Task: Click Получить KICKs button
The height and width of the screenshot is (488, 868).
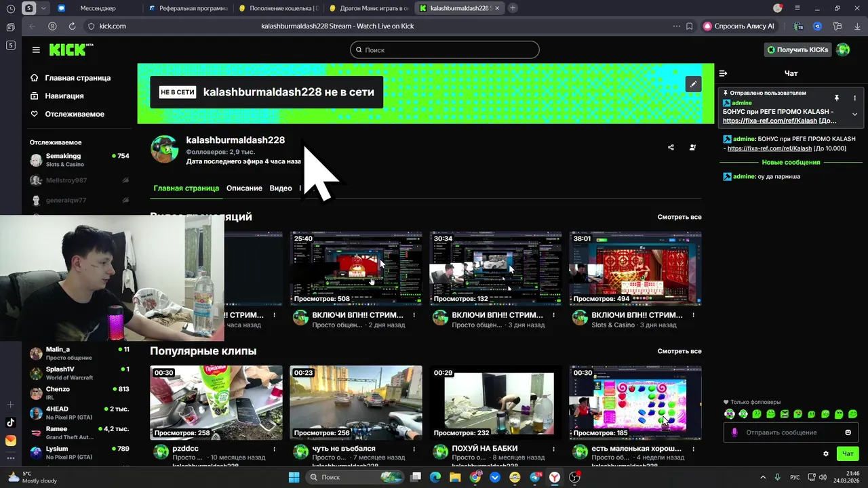Action: pos(797,49)
